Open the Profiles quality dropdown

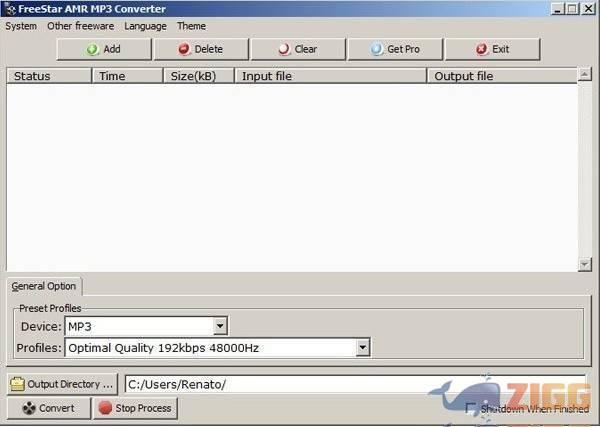(x=363, y=348)
